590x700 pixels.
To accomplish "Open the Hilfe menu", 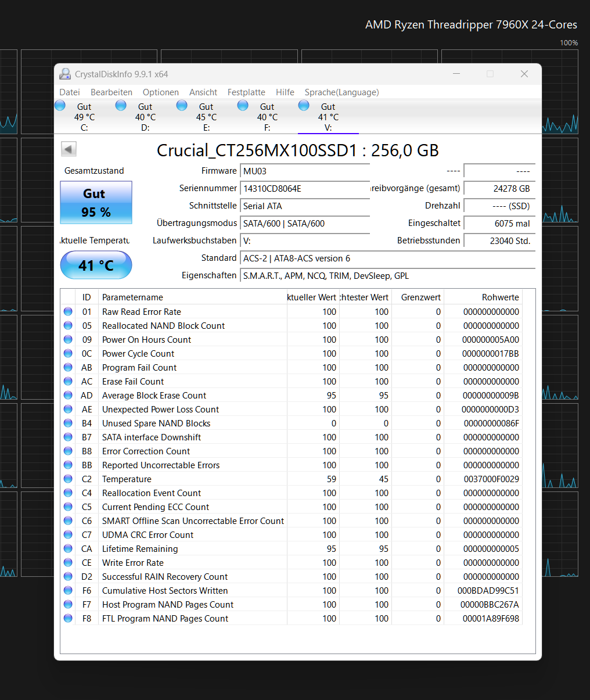I will (x=285, y=92).
